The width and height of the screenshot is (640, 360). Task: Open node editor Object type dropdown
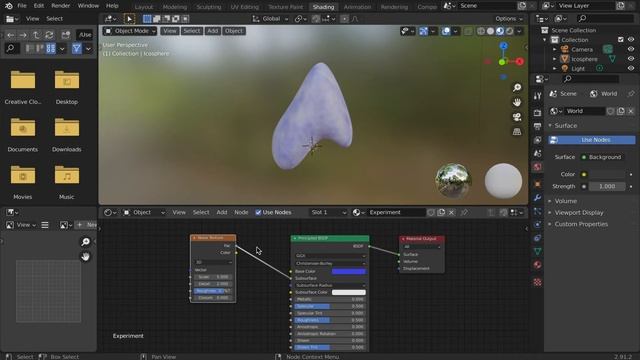click(144, 212)
